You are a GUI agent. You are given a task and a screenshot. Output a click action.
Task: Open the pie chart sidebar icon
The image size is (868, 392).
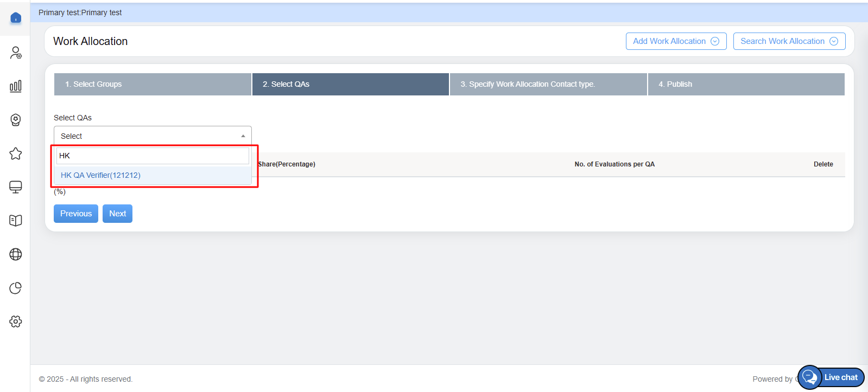16,288
